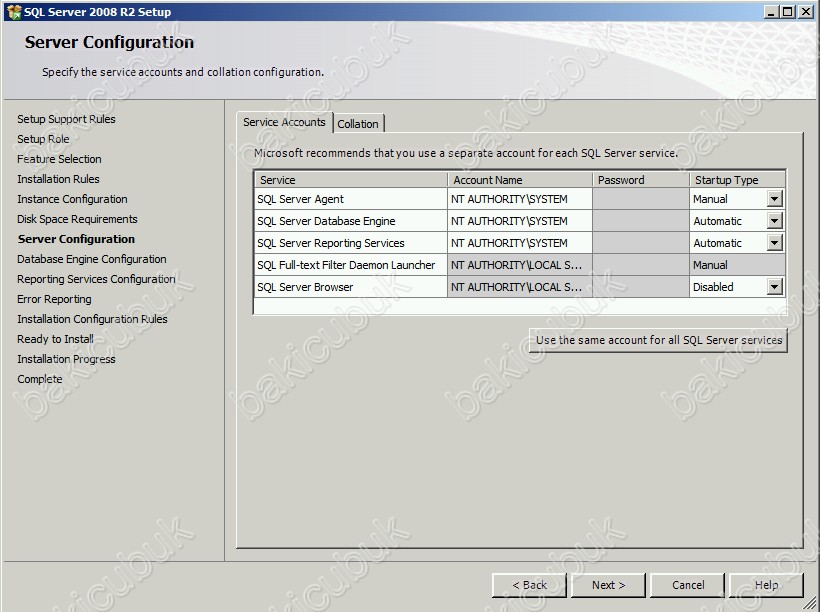
Task: Open Startup Type dropdown for SQL Server Browser
Action: [x=775, y=287]
